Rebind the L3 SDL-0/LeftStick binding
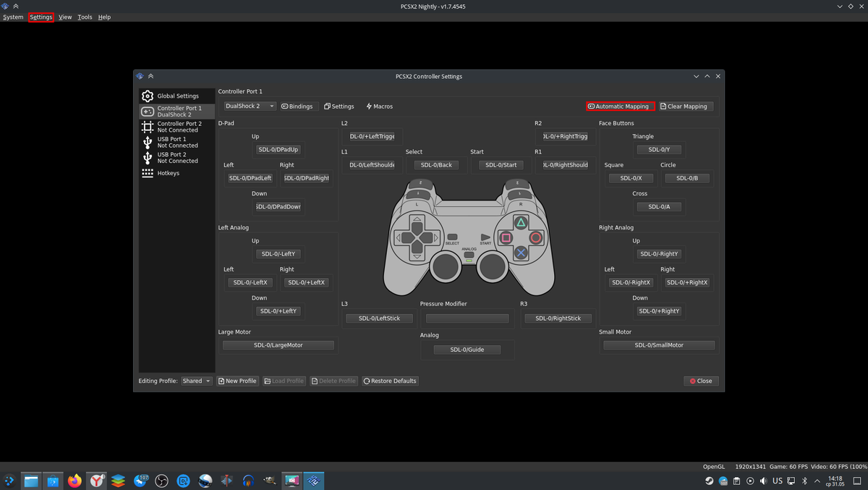The image size is (868, 490). 379,318
